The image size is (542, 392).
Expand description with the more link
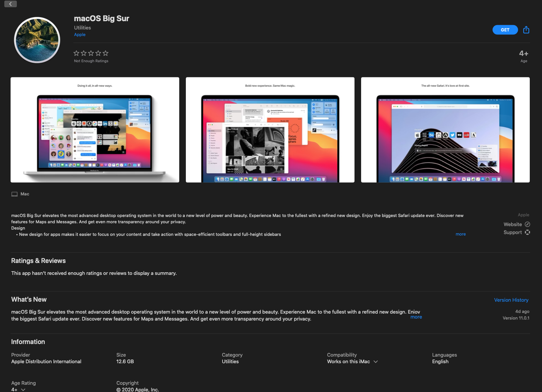click(x=461, y=234)
